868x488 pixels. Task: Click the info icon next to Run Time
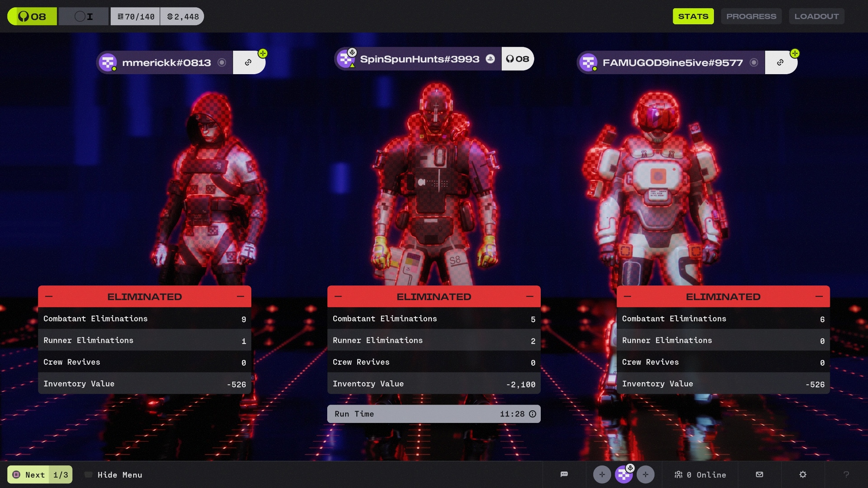pos(533,414)
